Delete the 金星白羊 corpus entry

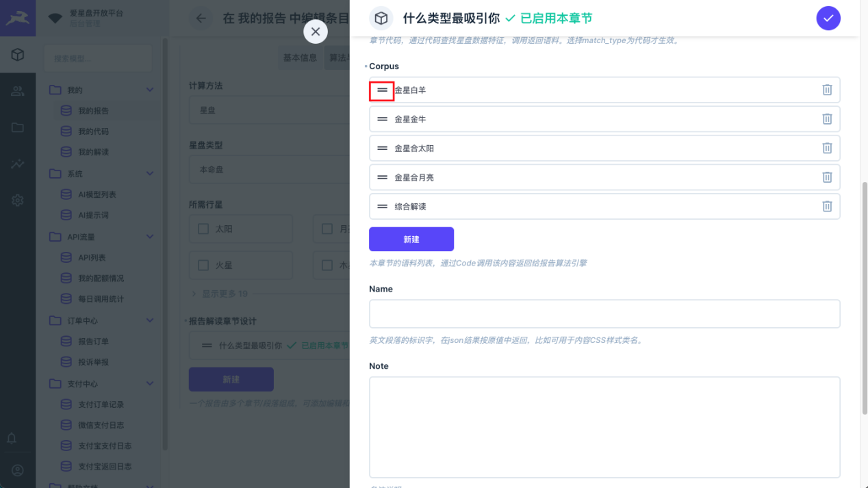click(x=827, y=90)
